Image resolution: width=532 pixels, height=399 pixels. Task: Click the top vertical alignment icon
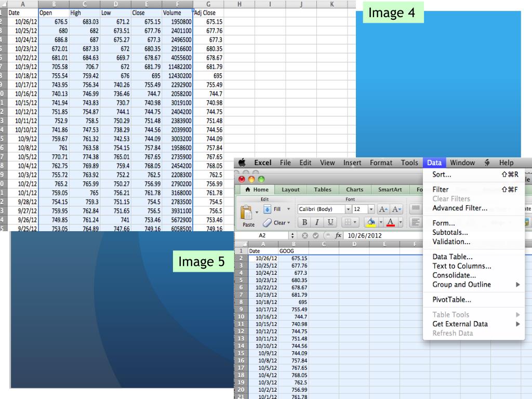click(x=416, y=208)
